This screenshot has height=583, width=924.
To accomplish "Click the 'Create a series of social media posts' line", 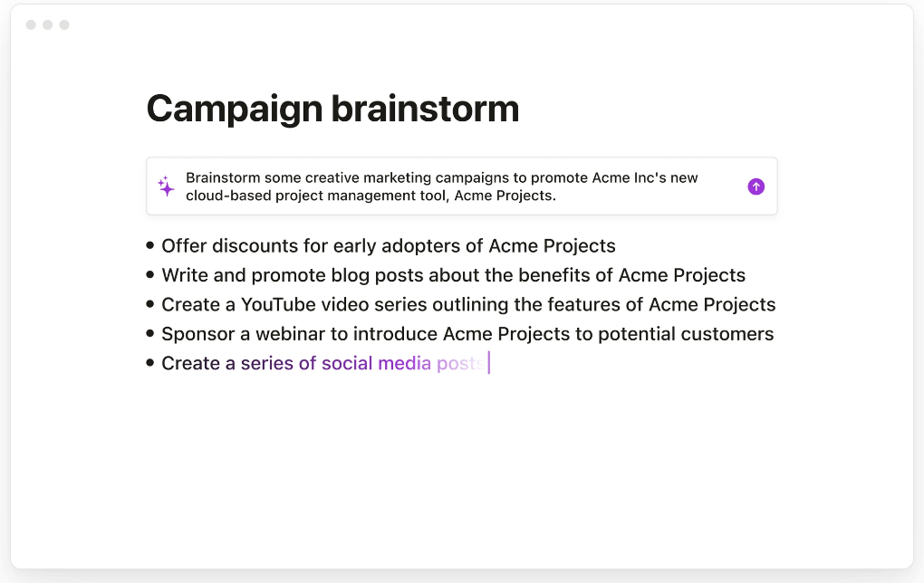I will click(322, 363).
